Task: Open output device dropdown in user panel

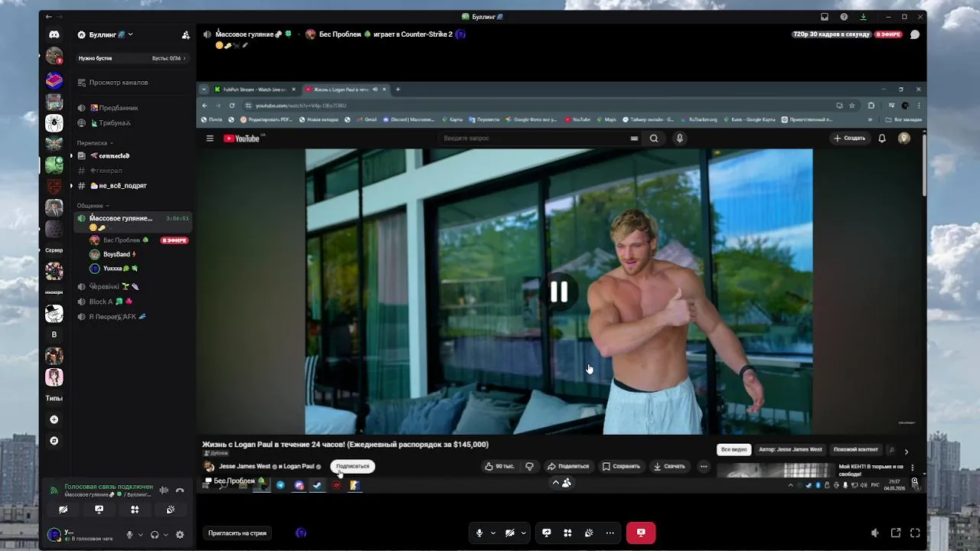Action: tap(165, 535)
